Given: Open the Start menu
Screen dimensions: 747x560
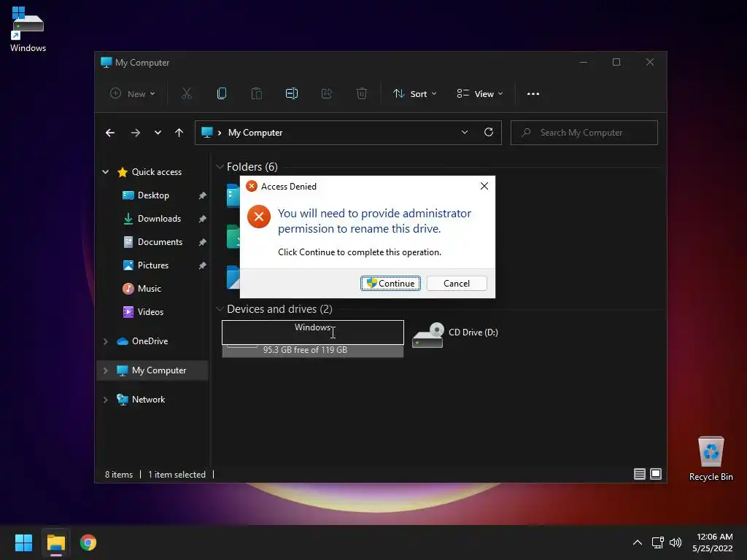Looking at the screenshot, I should point(23,542).
